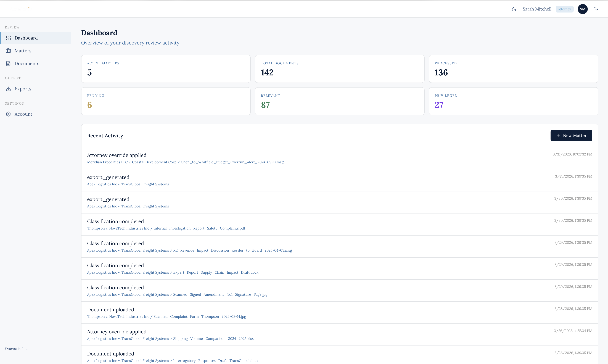Open Apex Logistics Inc v. TransGlobal export link
This screenshot has height=364, width=608.
click(x=128, y=184)
